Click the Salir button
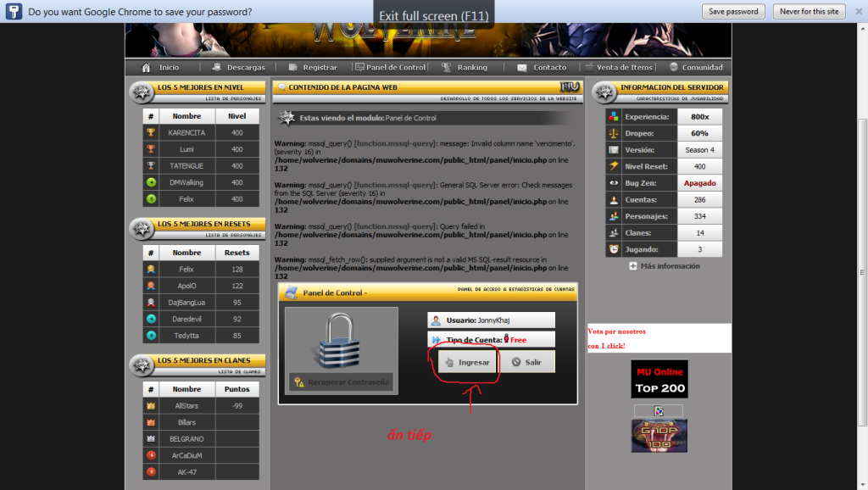The image size is (868, 490). pyautogui.click(x=526, y=362)
